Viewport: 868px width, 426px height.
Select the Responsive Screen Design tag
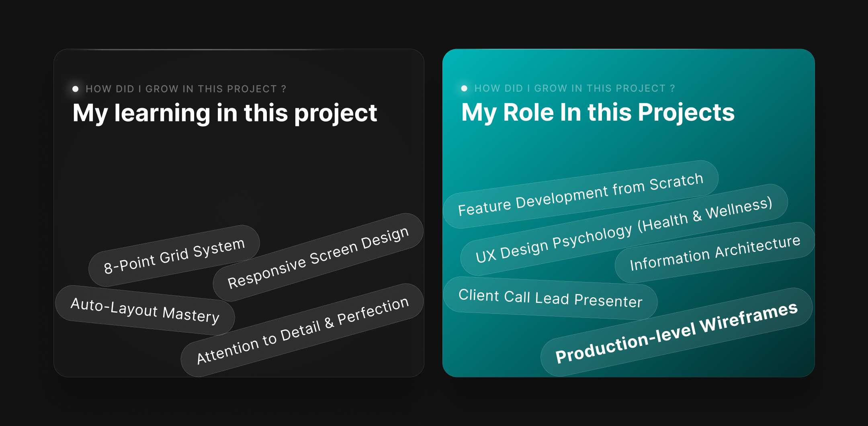(x=318, y=257)
